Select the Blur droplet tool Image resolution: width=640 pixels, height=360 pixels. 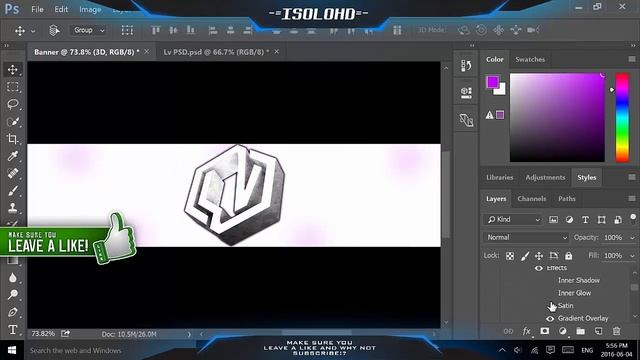(13, 278)
